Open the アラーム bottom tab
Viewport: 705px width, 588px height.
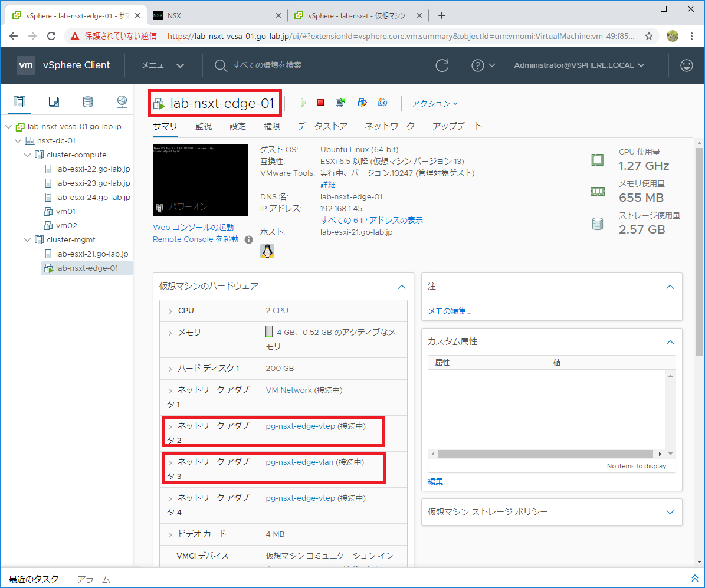coord(94,579)
